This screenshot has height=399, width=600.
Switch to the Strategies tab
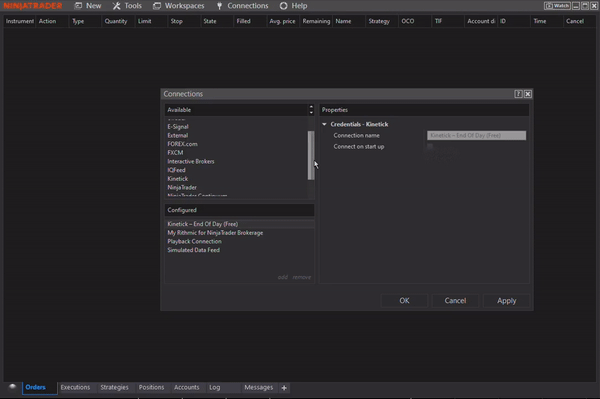114,388
